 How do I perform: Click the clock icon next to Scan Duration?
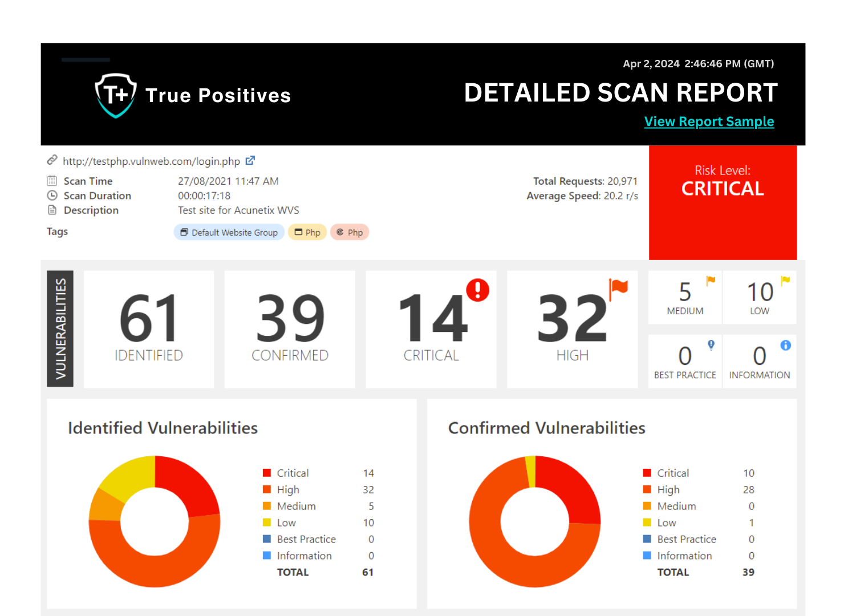[52, 195]
